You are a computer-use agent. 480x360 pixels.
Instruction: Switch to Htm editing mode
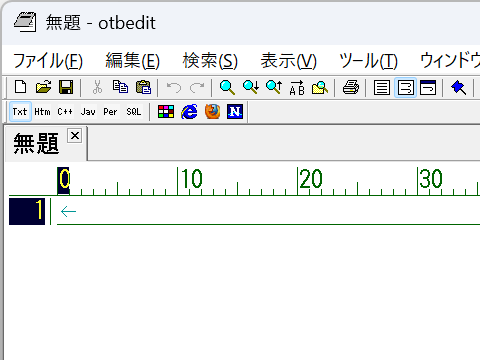click(x=43, y=112)
